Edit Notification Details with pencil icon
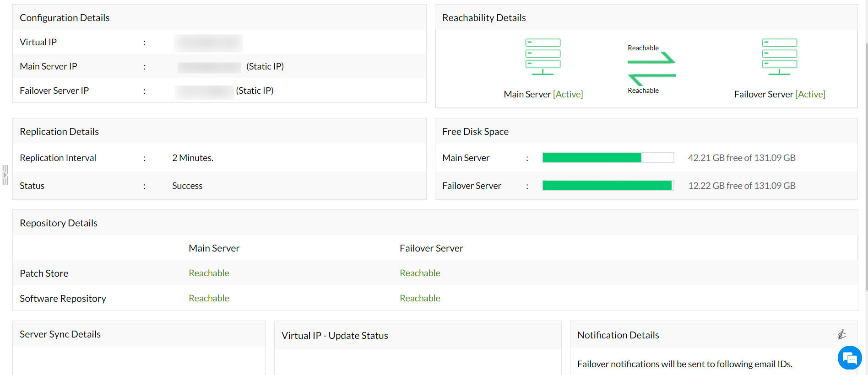This screenshot has height=375, width=868. tap(841, 335)
